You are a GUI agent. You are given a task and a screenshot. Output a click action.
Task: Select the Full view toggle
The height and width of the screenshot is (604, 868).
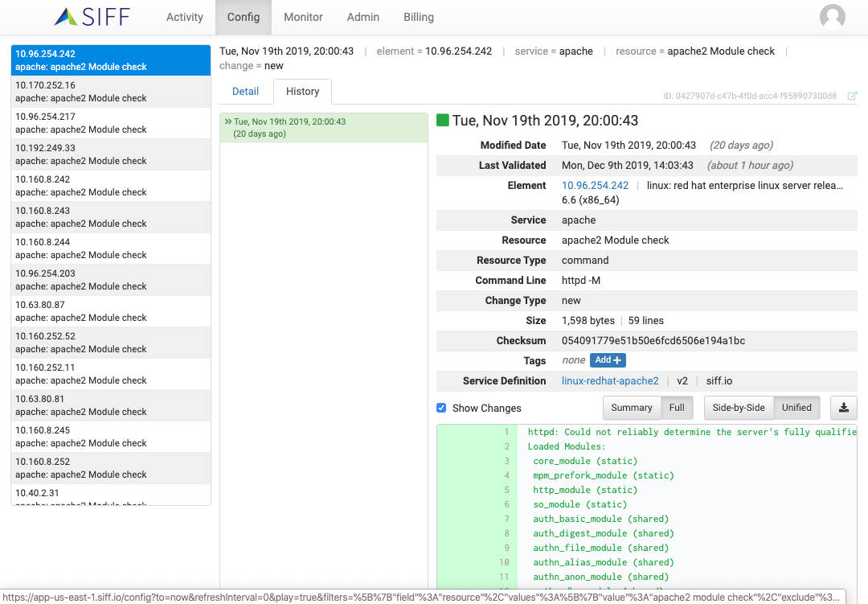click(x=677, y=408)
